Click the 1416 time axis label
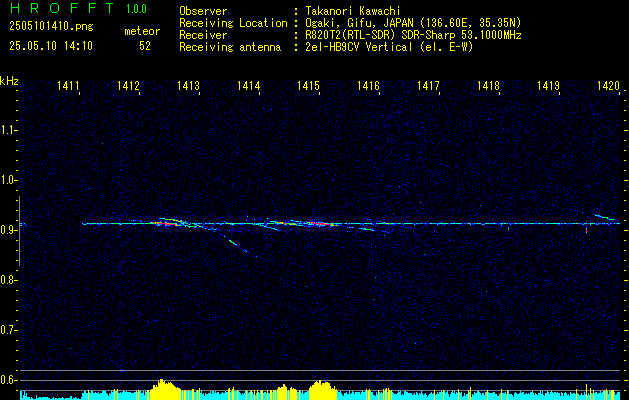Screen dimensions: 629x400 click(x=368, y=85)
